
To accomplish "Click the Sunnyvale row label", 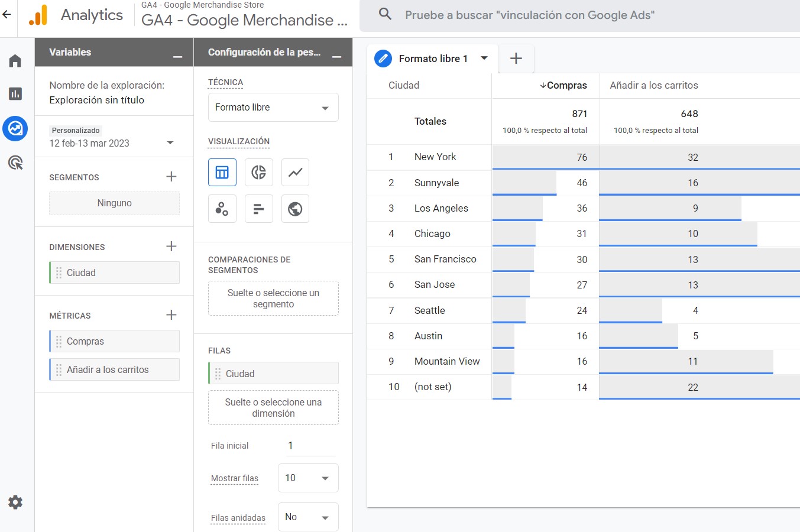I will coord(436,183).
